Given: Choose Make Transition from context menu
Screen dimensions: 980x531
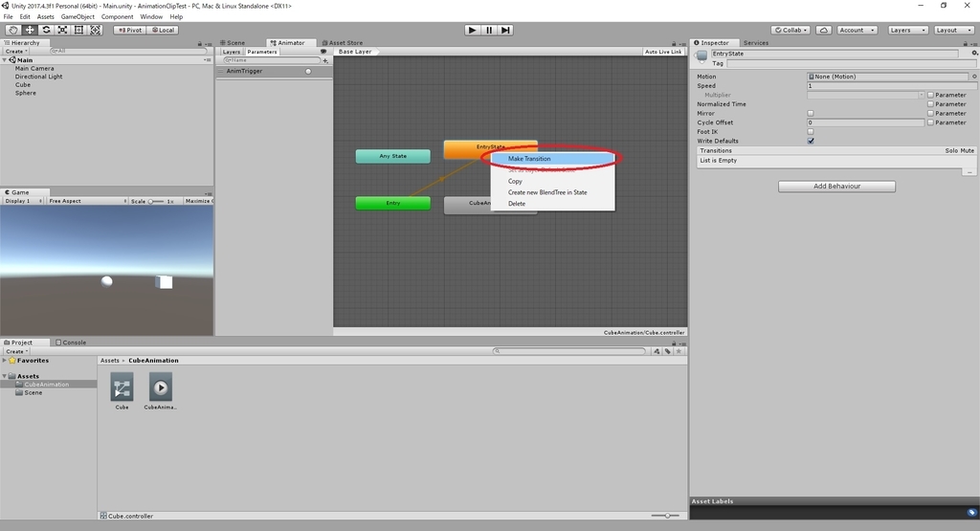Looking at the screenshot, I should click(552, 159).
